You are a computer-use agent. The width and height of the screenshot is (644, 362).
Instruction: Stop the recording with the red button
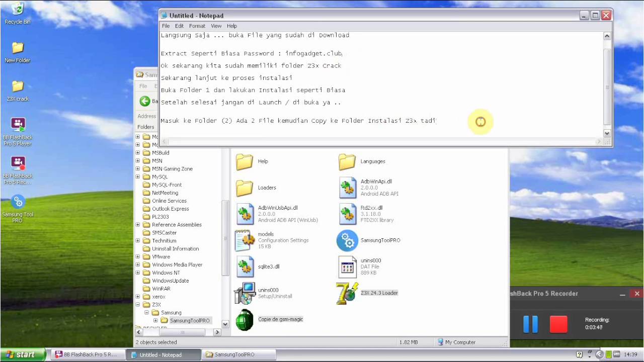coord(558,324)
